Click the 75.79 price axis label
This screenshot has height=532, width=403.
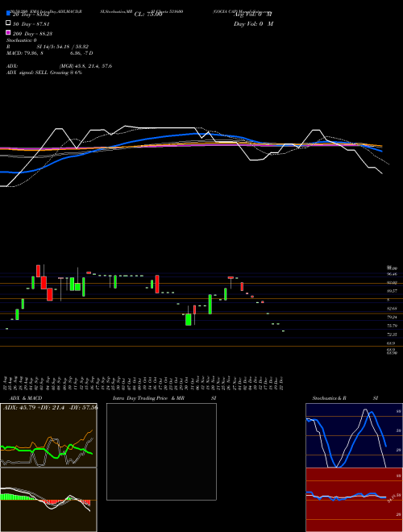393,326
